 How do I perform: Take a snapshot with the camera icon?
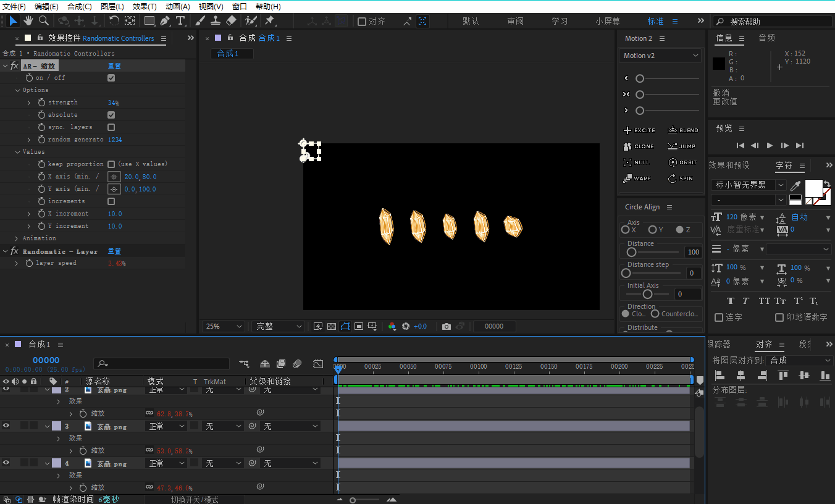(x=446, y=326)
